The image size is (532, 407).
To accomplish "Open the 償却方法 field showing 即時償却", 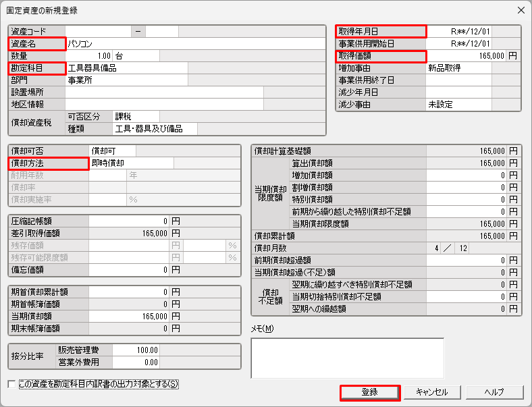I will point(131,163).
